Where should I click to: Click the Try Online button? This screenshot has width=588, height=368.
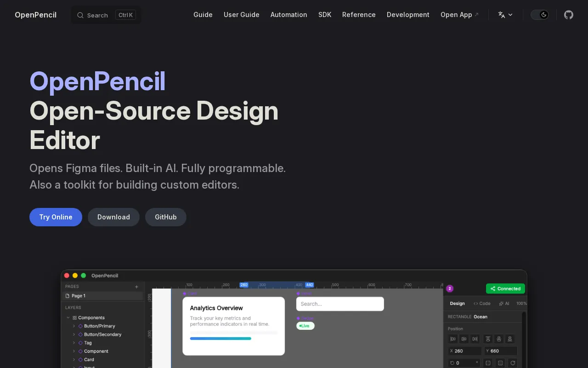tap(56, 217)
